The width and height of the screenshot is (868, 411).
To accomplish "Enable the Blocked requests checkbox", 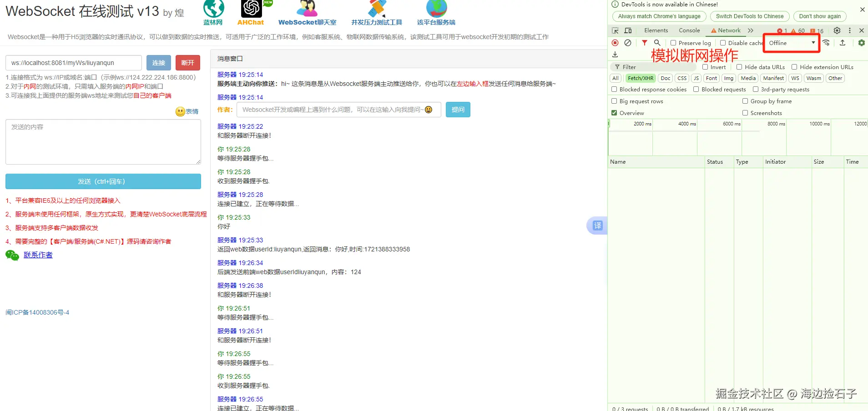I will pyautogui.click(x=696, y=89).
